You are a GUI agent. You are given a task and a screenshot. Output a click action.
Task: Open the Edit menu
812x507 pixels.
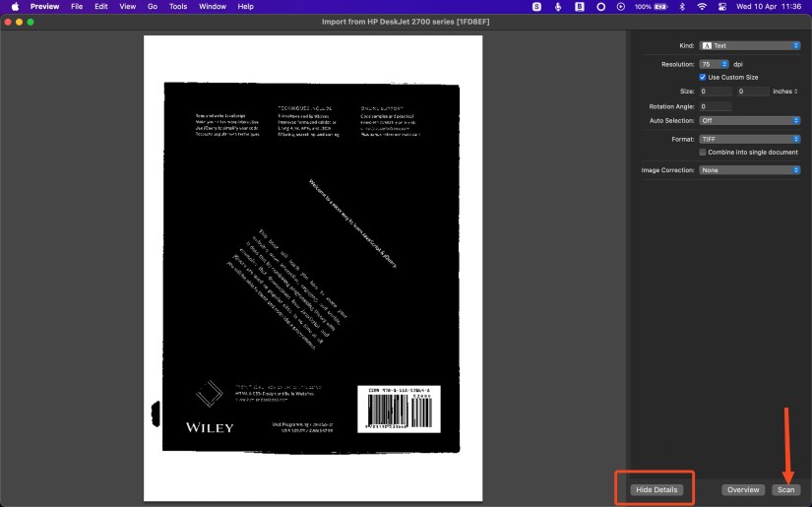coord(101,7)
